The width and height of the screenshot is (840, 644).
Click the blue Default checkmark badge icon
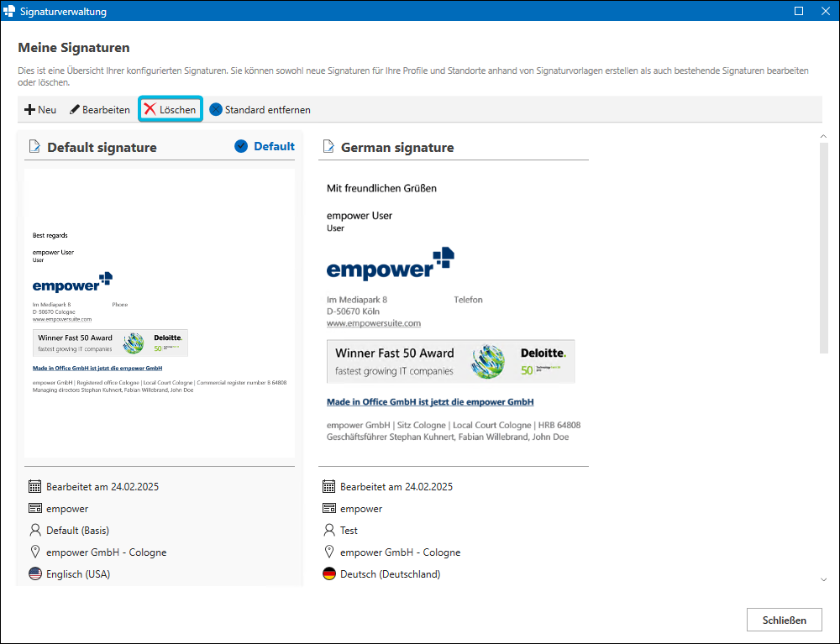tap(241, 145)
